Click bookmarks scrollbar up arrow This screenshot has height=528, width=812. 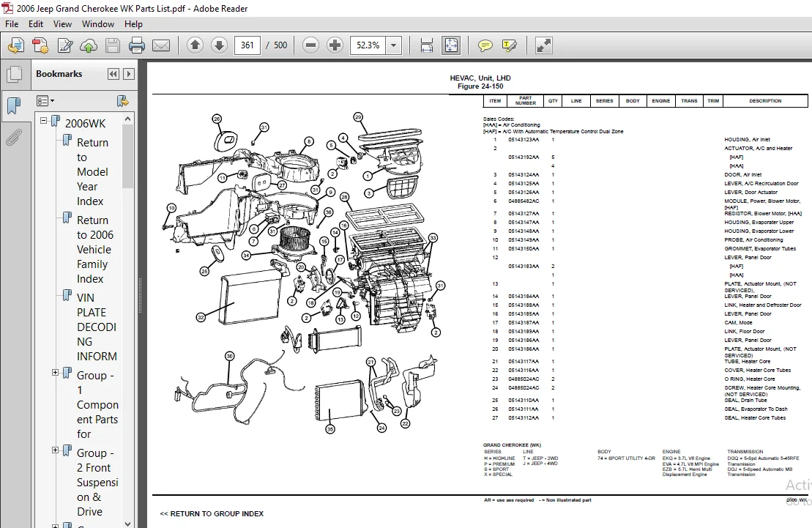tap(128, 119)
